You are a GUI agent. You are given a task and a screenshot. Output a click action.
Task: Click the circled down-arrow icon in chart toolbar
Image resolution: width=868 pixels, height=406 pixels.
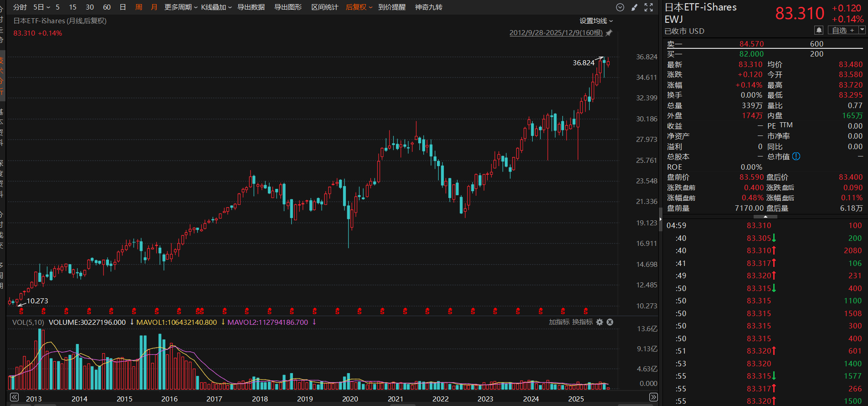pyautogui.click(x=620, y=7)
